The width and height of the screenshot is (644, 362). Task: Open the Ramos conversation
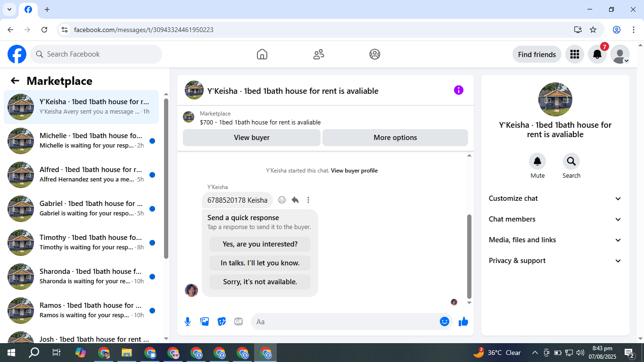[82, 311]
